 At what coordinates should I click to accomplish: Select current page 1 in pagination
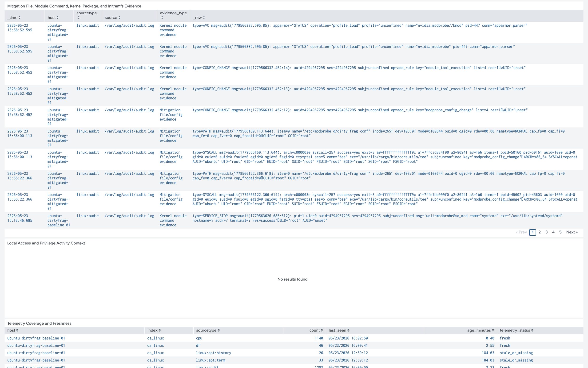(532, 232)
